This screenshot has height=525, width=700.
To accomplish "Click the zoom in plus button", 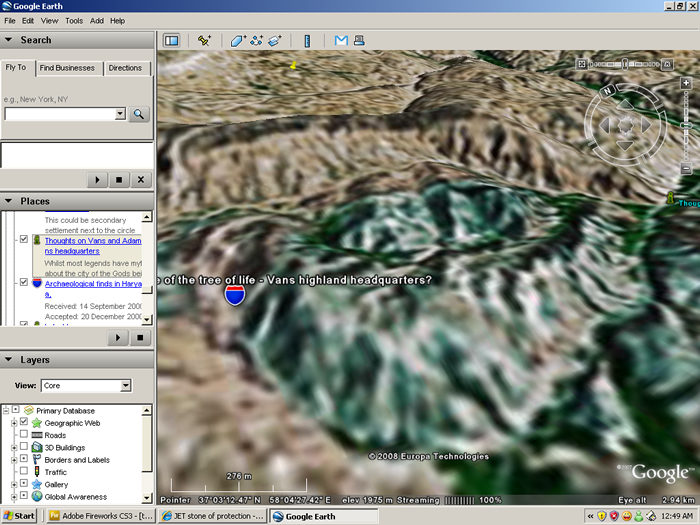I will (x=686, y=83).
